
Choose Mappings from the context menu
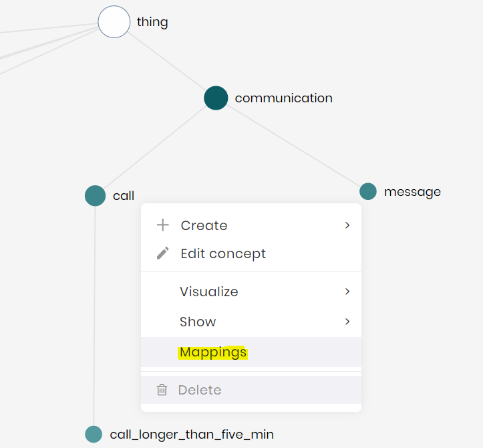point(212,352)
